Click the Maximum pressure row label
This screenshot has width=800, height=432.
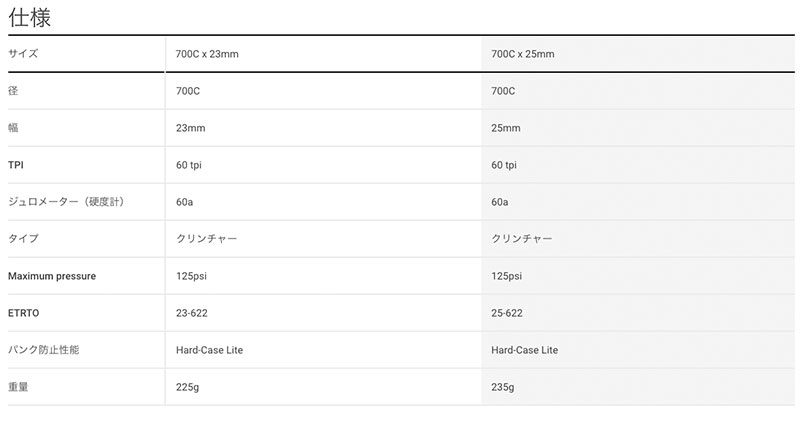52,276
